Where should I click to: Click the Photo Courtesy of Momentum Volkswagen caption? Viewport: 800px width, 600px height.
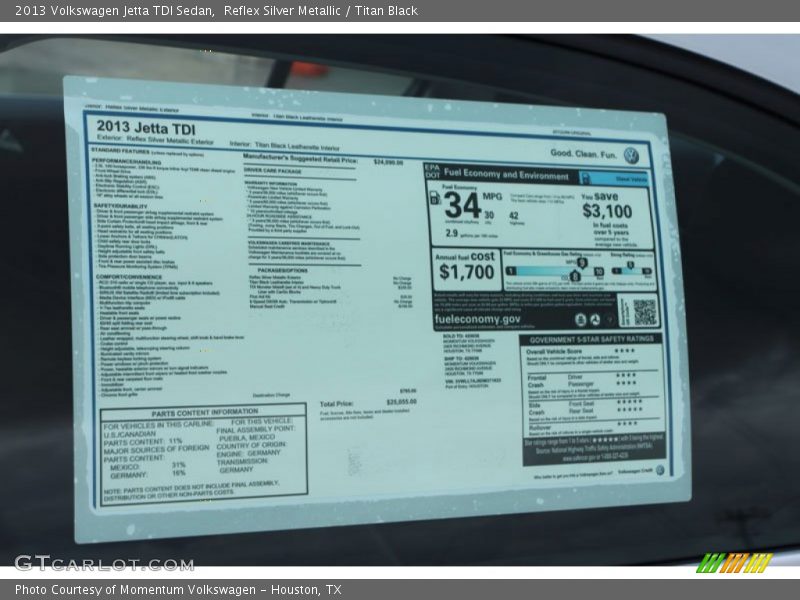coord(178,590)
